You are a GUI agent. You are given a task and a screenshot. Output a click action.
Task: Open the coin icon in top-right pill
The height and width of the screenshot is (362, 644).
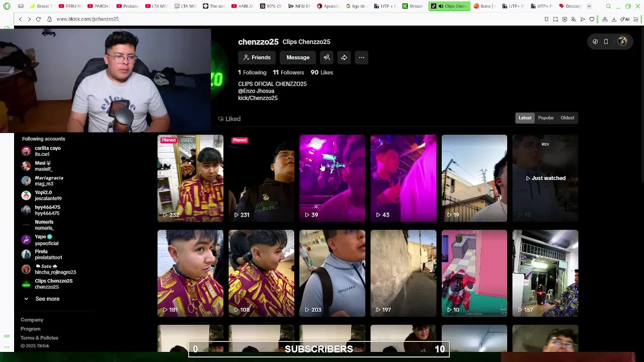595,42
